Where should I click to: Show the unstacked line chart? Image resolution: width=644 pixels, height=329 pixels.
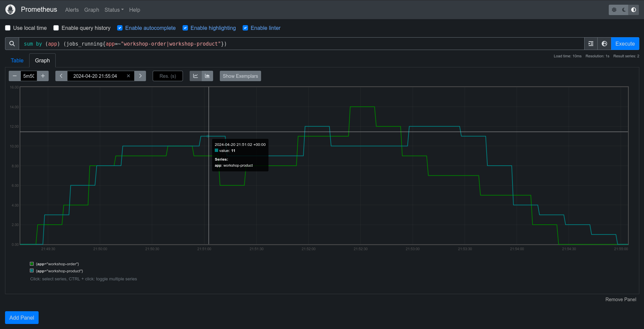click(x=195, y=76)
